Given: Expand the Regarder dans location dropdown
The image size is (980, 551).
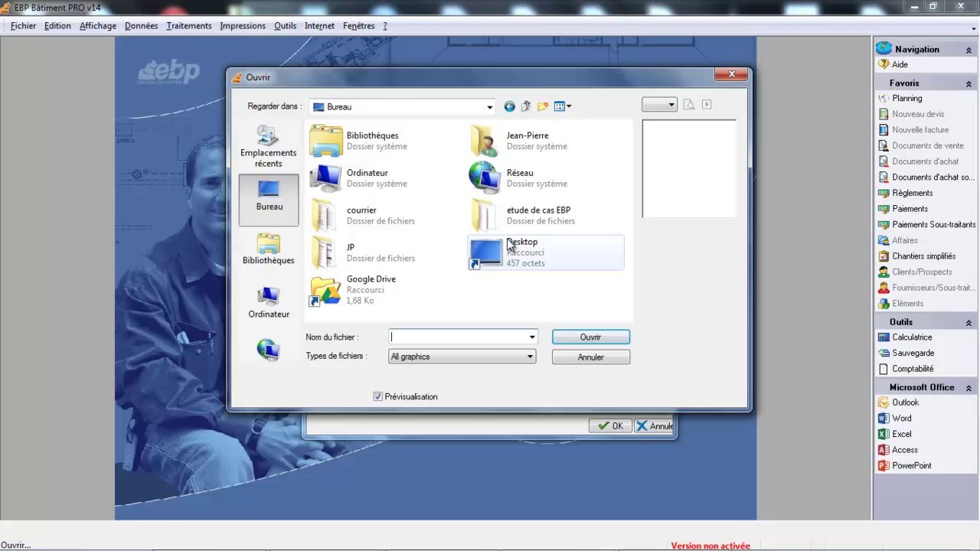Looking at the screenshot, I should click(489, 107).
